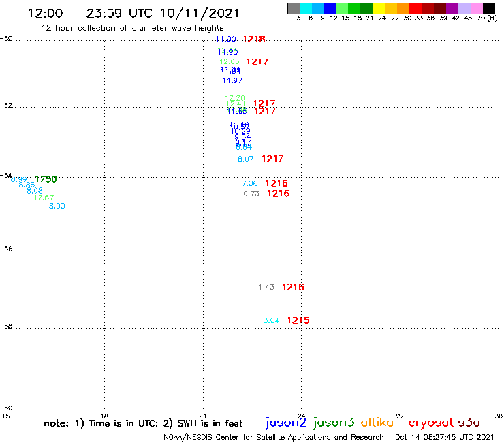Click the wave height value '8.08'
This screenshot has width=504, height=443.
(34, 190)
